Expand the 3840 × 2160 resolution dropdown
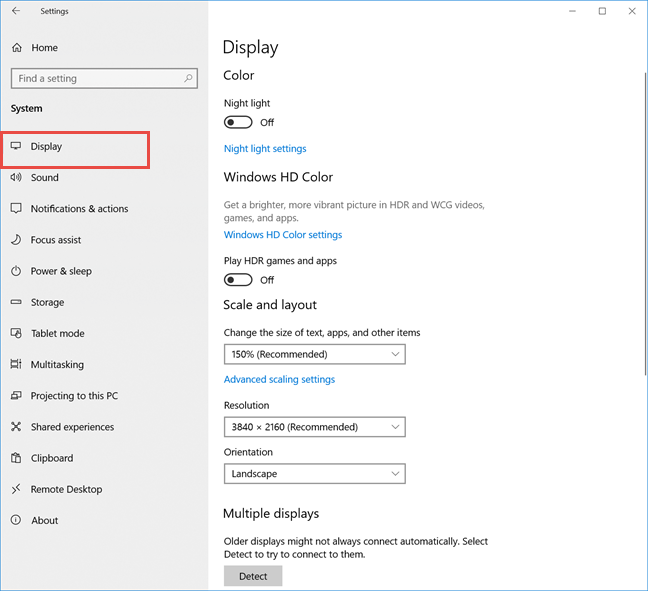648x591 pixels. click(314, 427)
